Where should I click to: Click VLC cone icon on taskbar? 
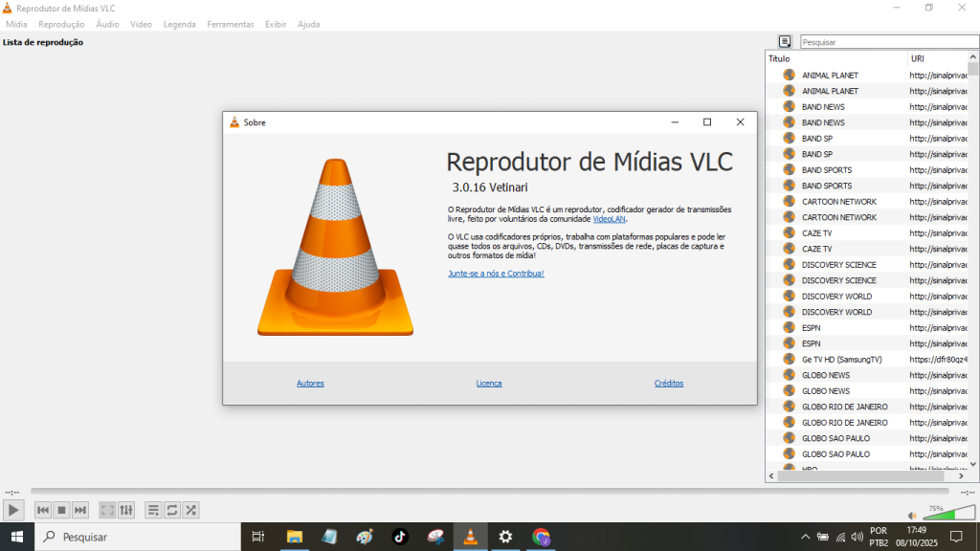(470, 537)
